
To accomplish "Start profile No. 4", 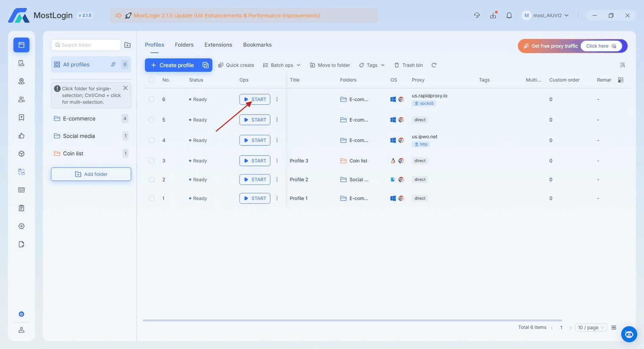I will [x=255, y=140].
